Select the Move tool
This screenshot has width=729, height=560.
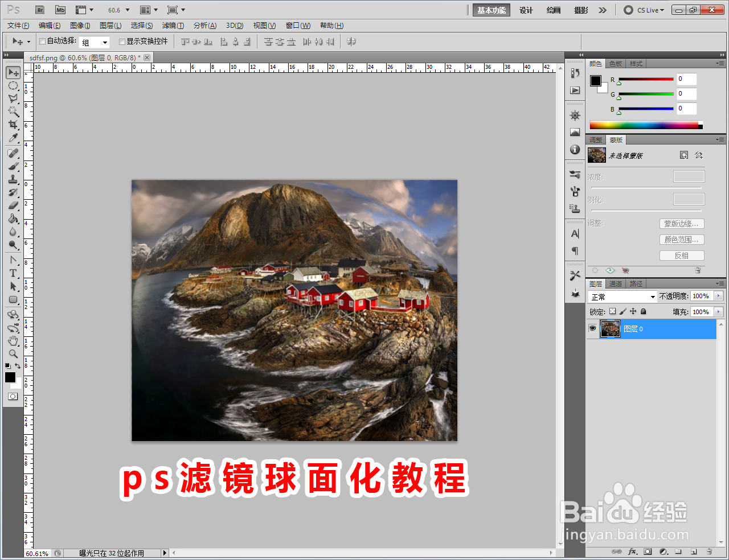tap(13, 72)
